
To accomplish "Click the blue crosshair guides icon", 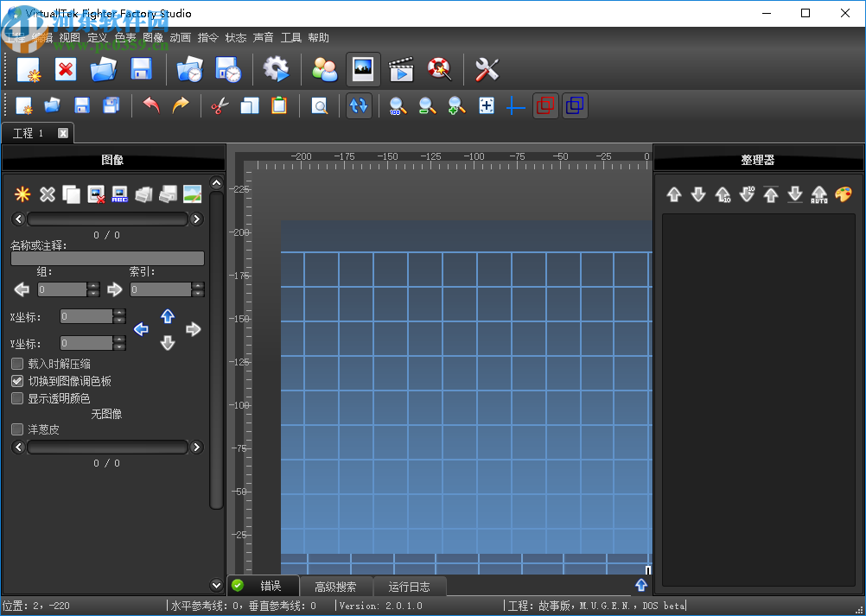I will [515, 106].
